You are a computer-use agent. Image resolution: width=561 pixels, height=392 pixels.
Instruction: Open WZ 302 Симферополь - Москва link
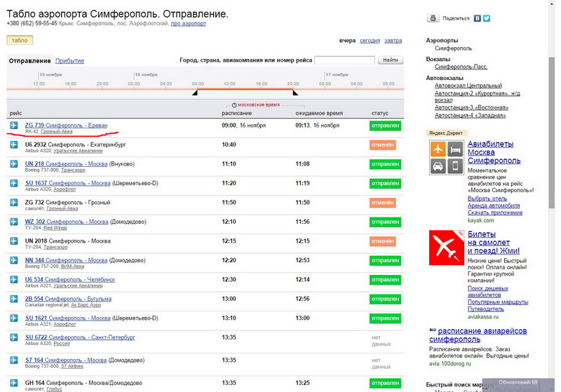[67, 222]
